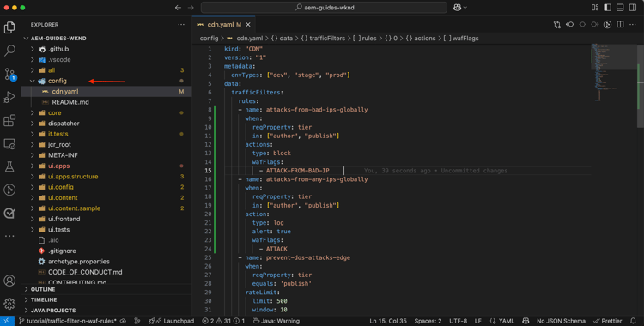Click the rules breadcrumb item
The image size is (644, 326).
364,39
